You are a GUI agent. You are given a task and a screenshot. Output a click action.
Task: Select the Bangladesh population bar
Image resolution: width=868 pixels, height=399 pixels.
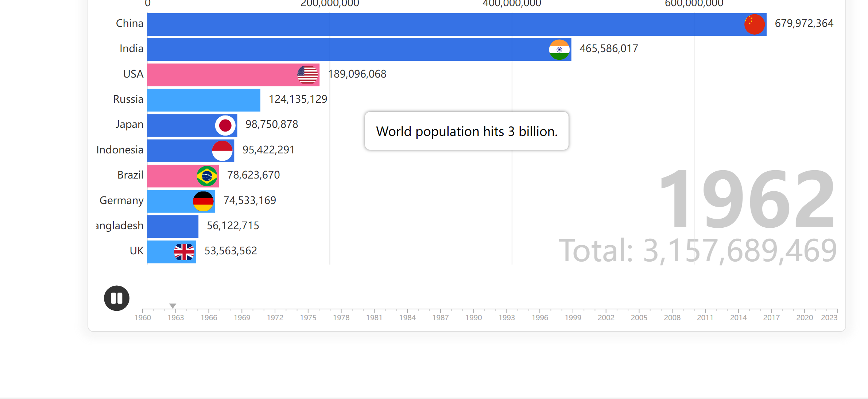(x=173, y=227)
